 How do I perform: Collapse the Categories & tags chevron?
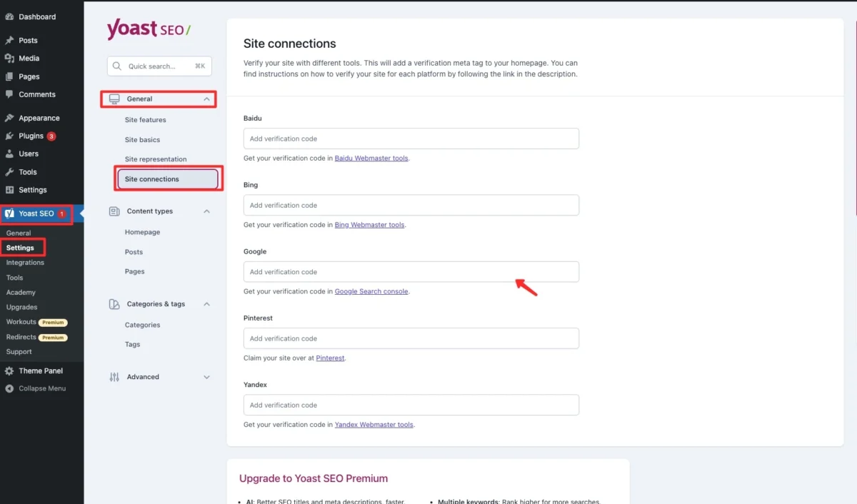pyautogui.click(x=207, y=304)
